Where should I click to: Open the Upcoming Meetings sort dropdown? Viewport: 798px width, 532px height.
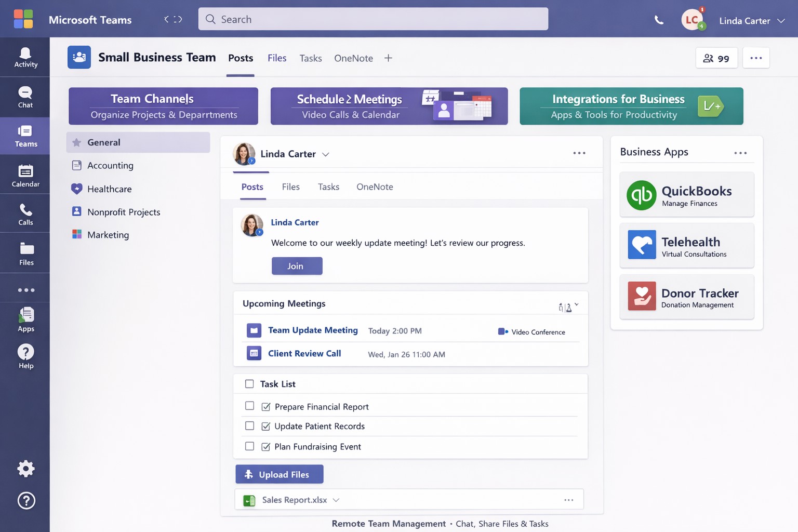pyautogui.click(x=568, y=307)
